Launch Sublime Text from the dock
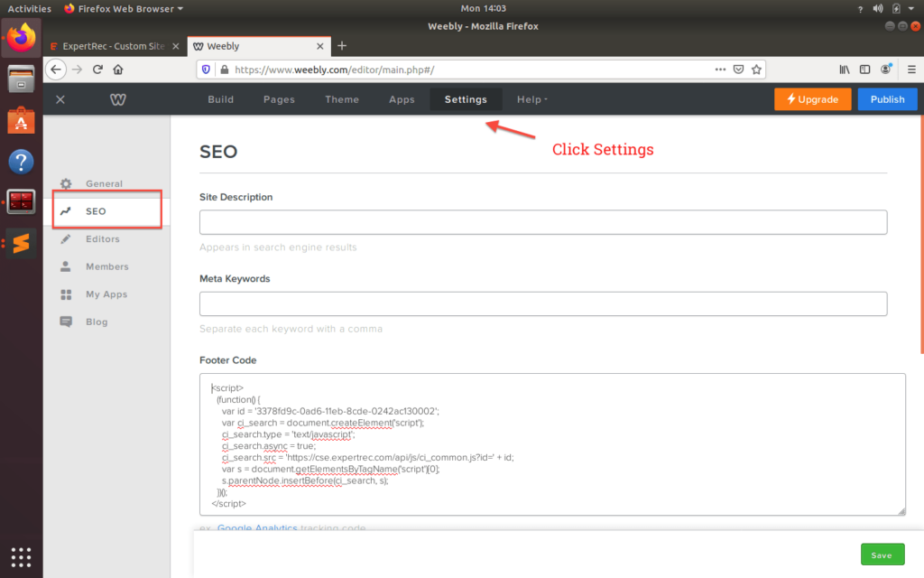 click(19, 243)
